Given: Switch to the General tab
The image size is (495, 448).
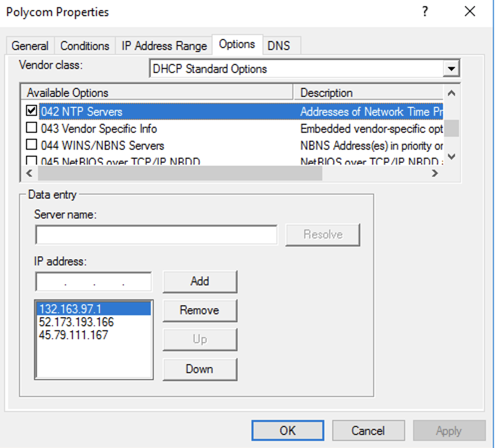Looking at the screenshot, I should click(30, 46).
